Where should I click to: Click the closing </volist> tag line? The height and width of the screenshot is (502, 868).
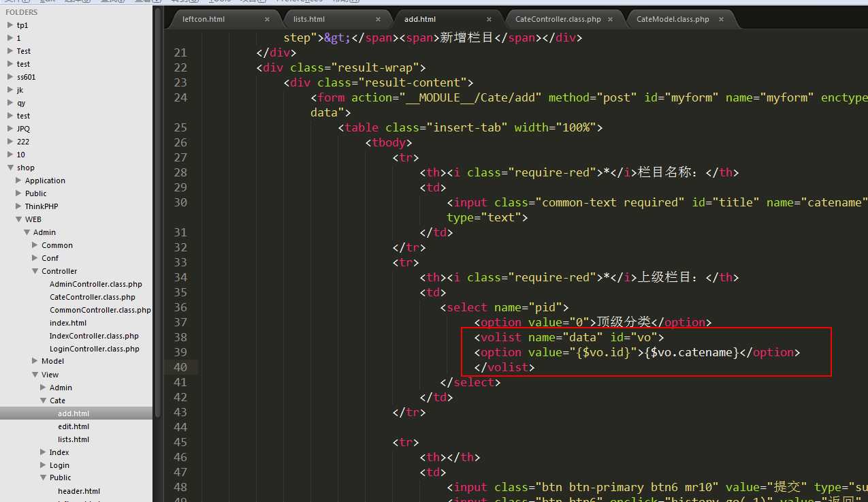(x=504, y=367)
